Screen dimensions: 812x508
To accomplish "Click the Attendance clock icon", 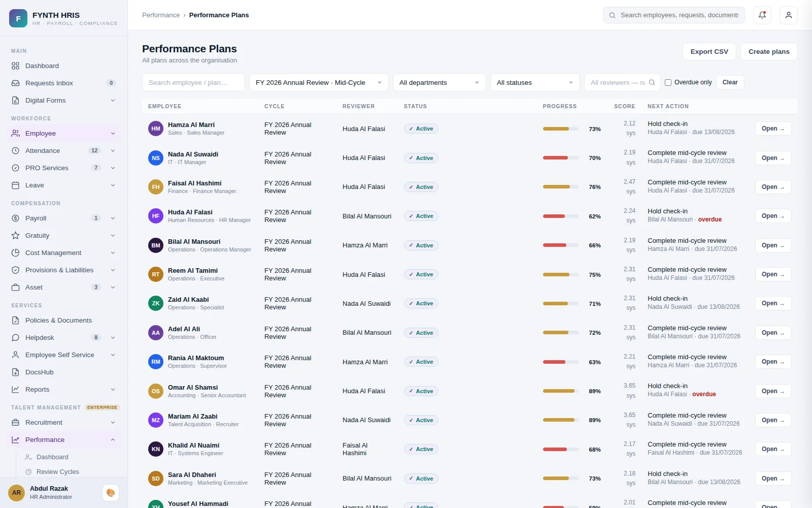I will pos(16,151).
